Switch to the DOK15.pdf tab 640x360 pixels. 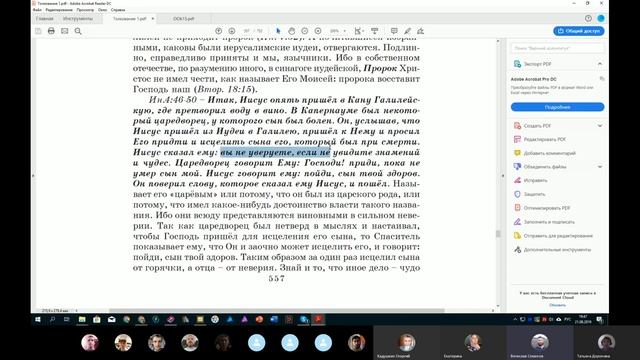tap(184, 19)
